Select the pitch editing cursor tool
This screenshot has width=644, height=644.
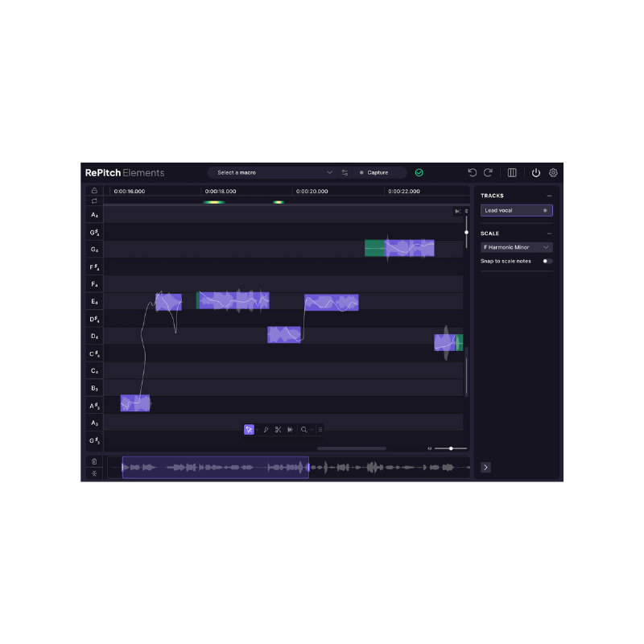(x=250, y=429)
